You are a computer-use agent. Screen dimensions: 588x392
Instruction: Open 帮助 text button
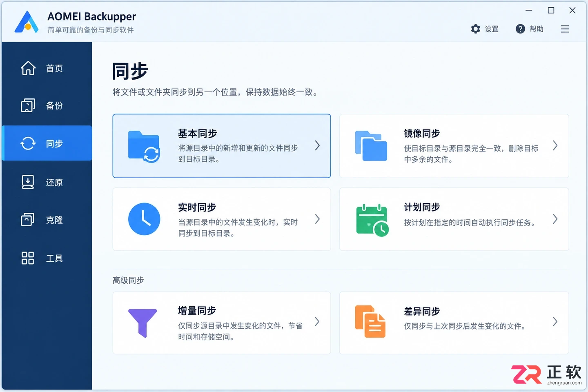pyautogui.click(x=537, y=29)
